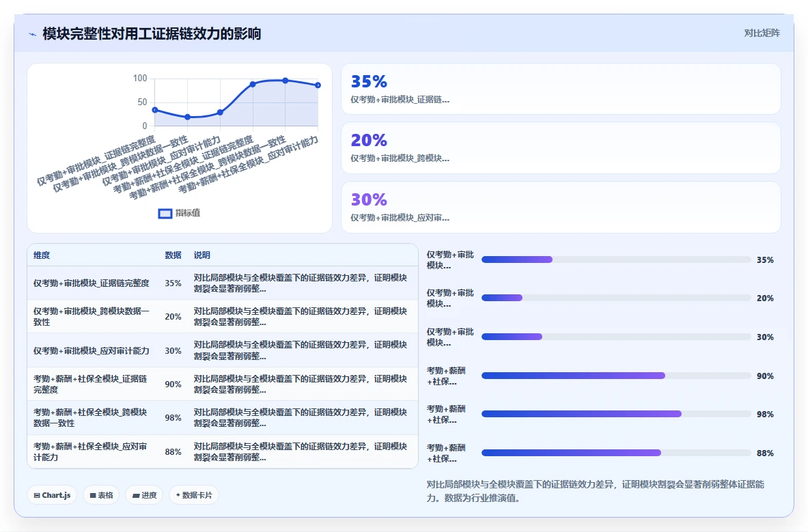Open the 30% data card
The height and width of the screenshot is (532, 808).
[561, 207]
